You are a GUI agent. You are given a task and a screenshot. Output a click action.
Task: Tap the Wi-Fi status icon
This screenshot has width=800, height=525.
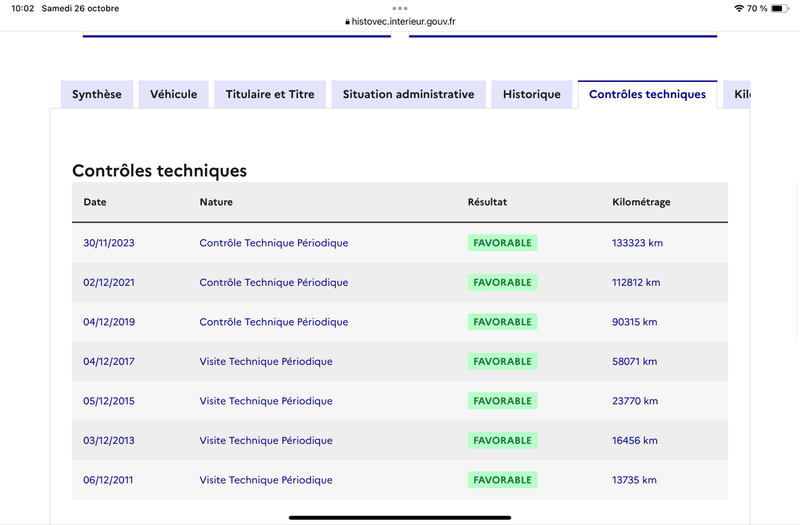[x=739, y=8]
